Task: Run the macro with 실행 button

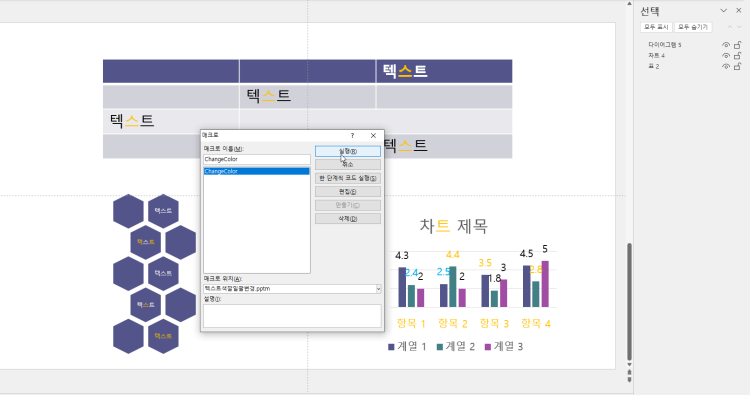Action: click(x=348, y=151)
